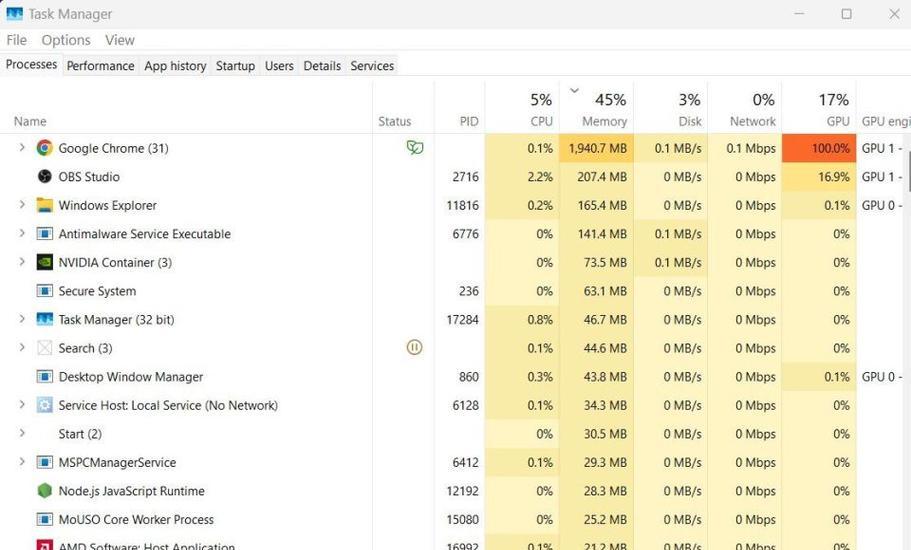
Task: Open the File menu
Action: click(x=16, y=40)
